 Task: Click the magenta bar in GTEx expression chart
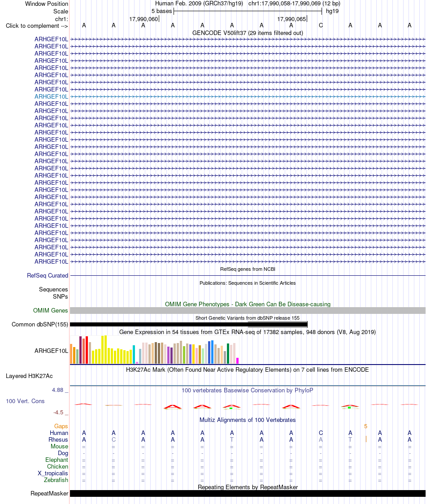pyautogui.click(x=238, y=361)
